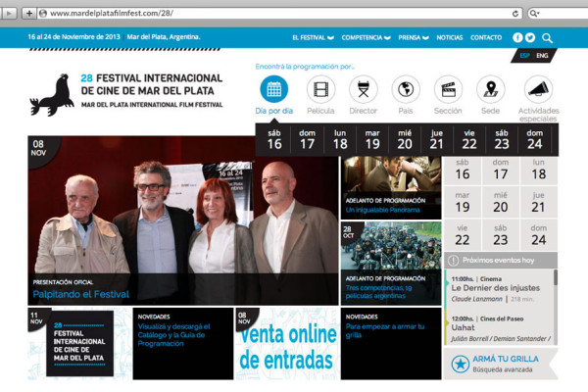Image resolution: width=588 pixels, height=392 pixels.
Task: Pick lun 18 in the gray calendar grid
Action: pos(538,170)
